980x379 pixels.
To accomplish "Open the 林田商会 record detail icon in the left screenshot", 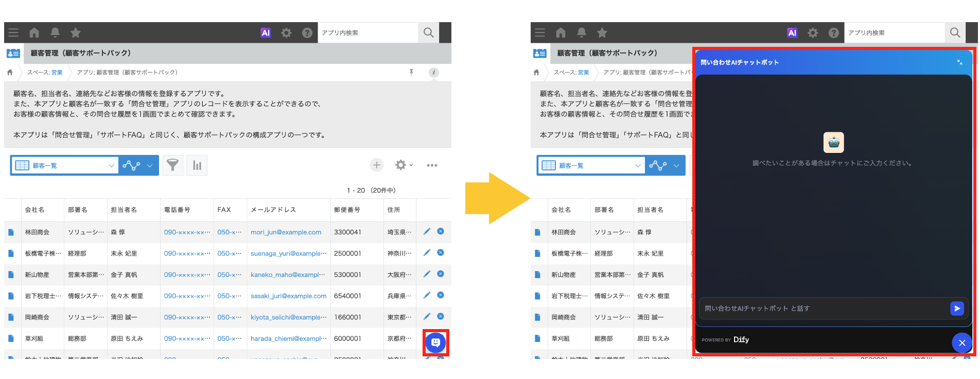I will click(11, 232).
